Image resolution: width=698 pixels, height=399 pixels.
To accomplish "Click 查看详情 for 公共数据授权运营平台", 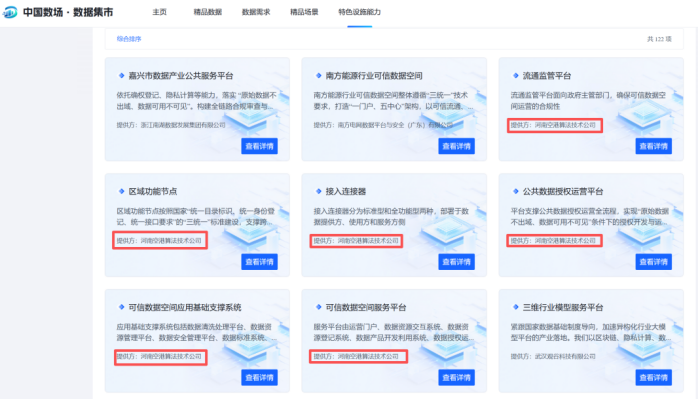I will [653, 262].
